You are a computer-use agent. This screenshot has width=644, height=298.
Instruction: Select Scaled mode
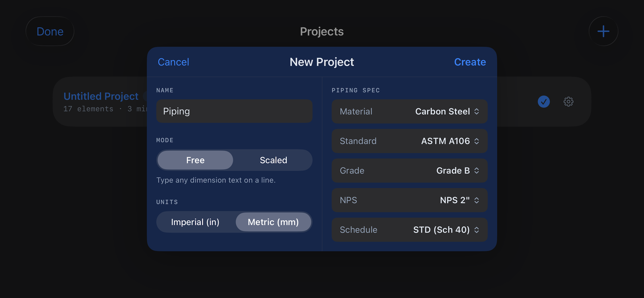(x=273, y=160)
